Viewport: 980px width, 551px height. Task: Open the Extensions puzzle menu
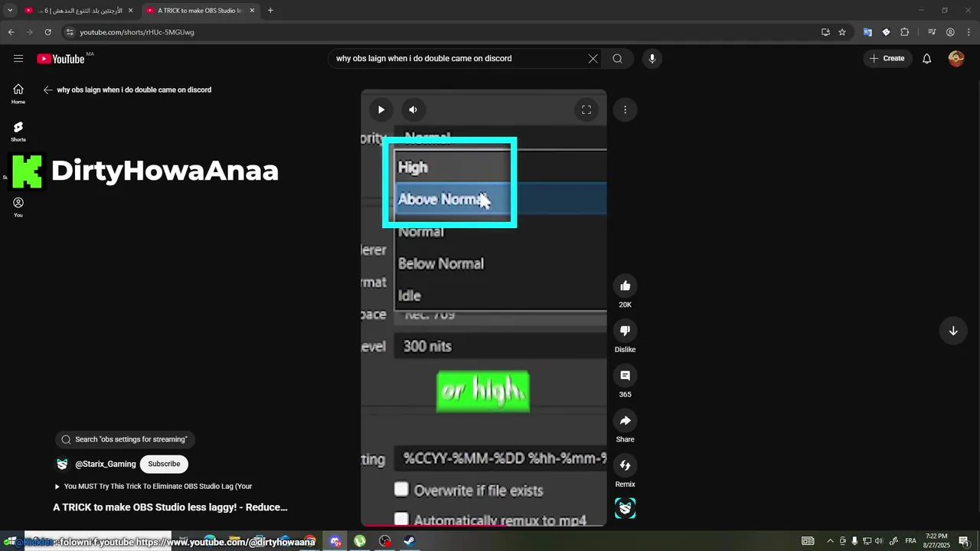click(904, 32)
